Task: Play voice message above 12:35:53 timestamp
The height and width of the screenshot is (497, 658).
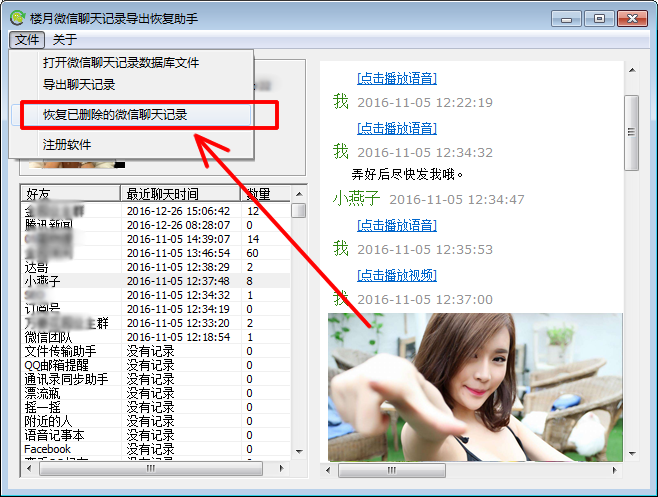Action: pyautogui.click(x=397, y=225)
